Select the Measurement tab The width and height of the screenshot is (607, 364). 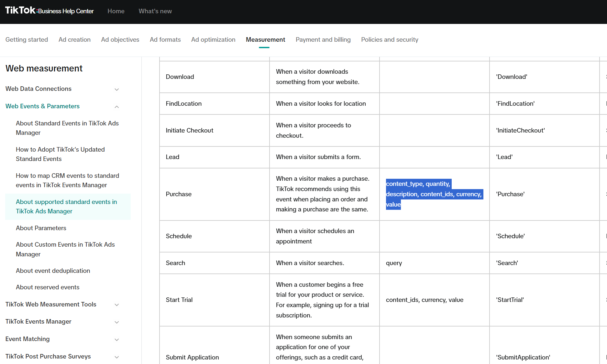point(265,39)
